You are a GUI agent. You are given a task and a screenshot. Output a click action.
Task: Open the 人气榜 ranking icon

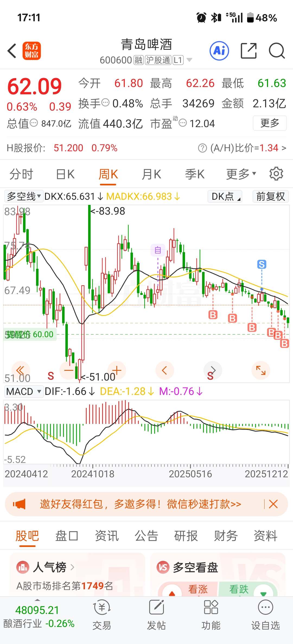point(23,567)
